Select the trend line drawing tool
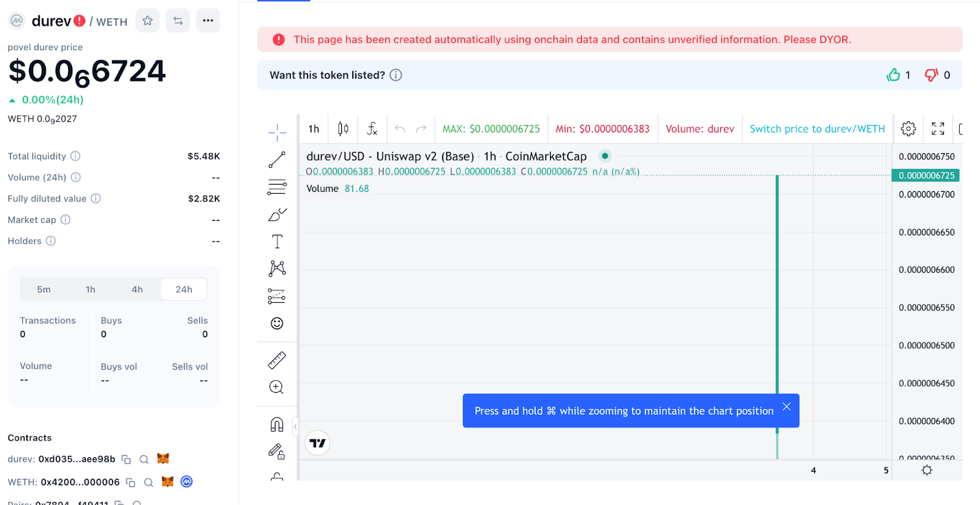Screen dimensions: 980x505 277,160
